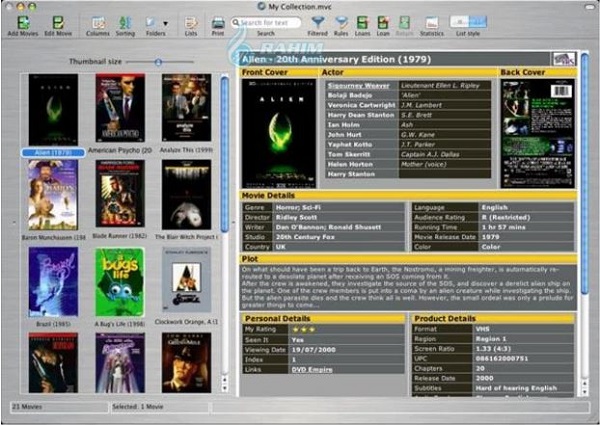Image resolution: width=600 pixels, height=425 pixels.
Task: Open the Statistics toolbar icon
Action: click(x=432, y=22)
